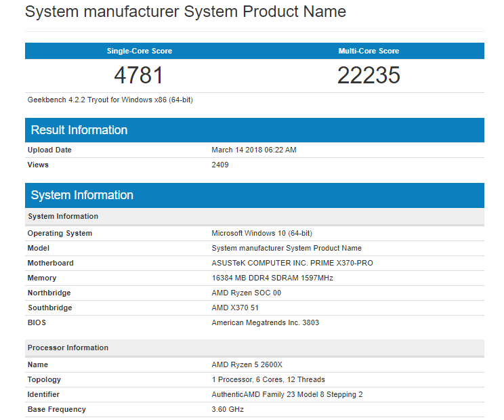Click the Geekbench 4.2.2 Tryout version text
Viewport: 504px width, 420px height.
click(110, 100)
